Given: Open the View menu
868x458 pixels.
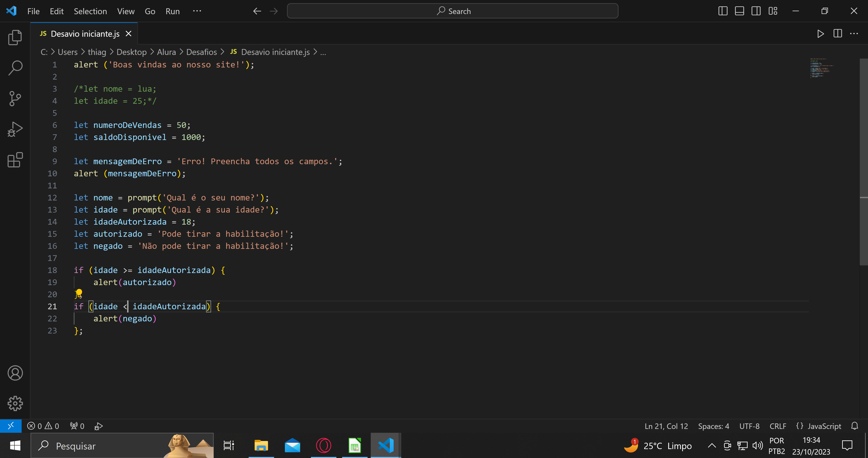Looking at the screenshot, I should click(x=126, y=11).
